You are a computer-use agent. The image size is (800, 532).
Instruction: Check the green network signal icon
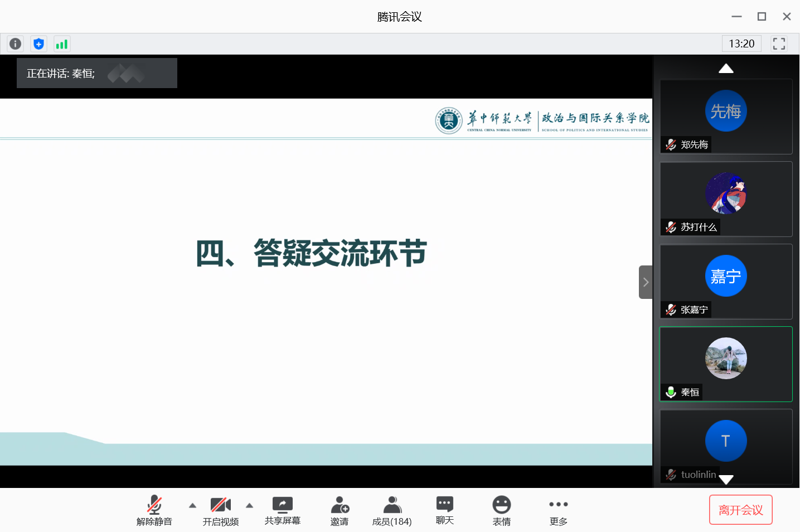[x=62, y=43]
